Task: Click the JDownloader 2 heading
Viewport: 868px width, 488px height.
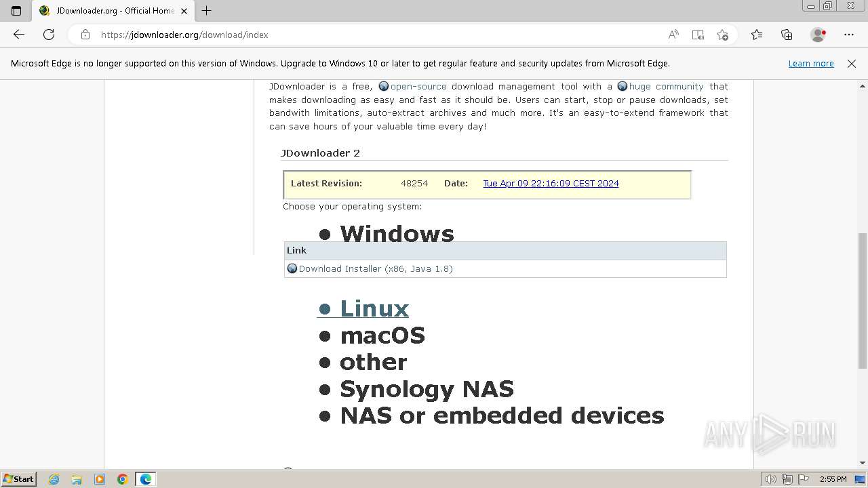Action: click(x=320, y=153)
